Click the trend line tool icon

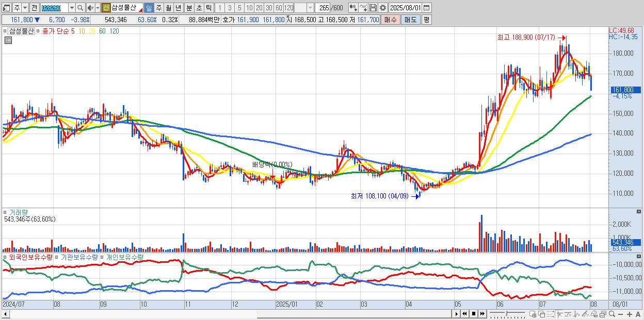pyautogui.click(x=568, y=314)
